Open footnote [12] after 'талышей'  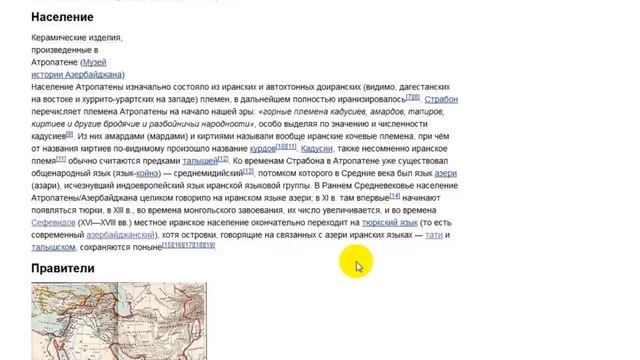pos(223,158)
